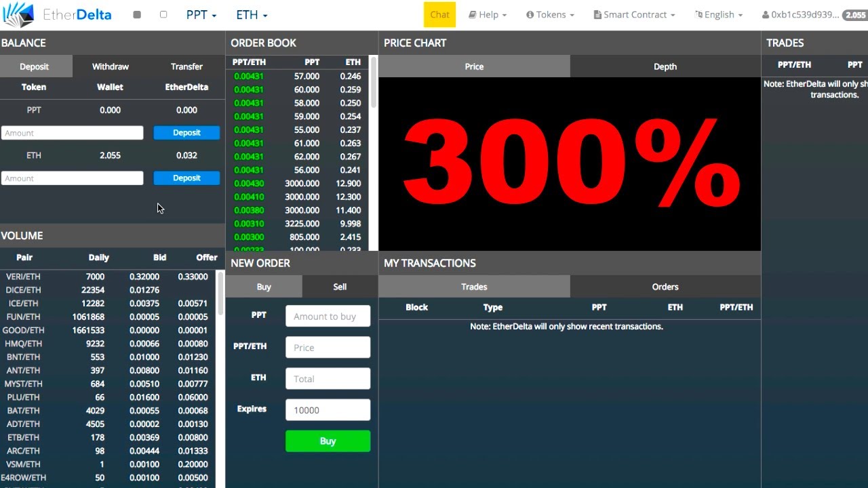868x488 pixels.
Task: Select the ADT/ETH pair
Action: pyautogui.click(x=108, y=424)
